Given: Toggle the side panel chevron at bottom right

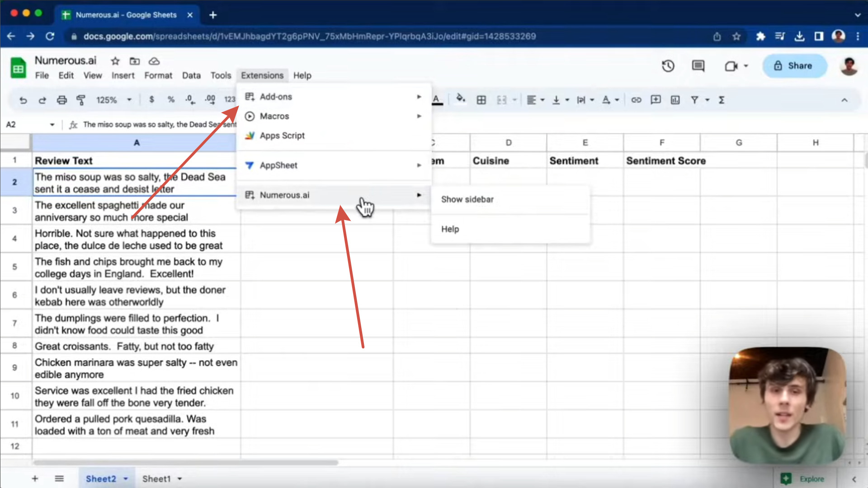Looking at the screenshot, I should pyautogui.click(x=854, y=479).
